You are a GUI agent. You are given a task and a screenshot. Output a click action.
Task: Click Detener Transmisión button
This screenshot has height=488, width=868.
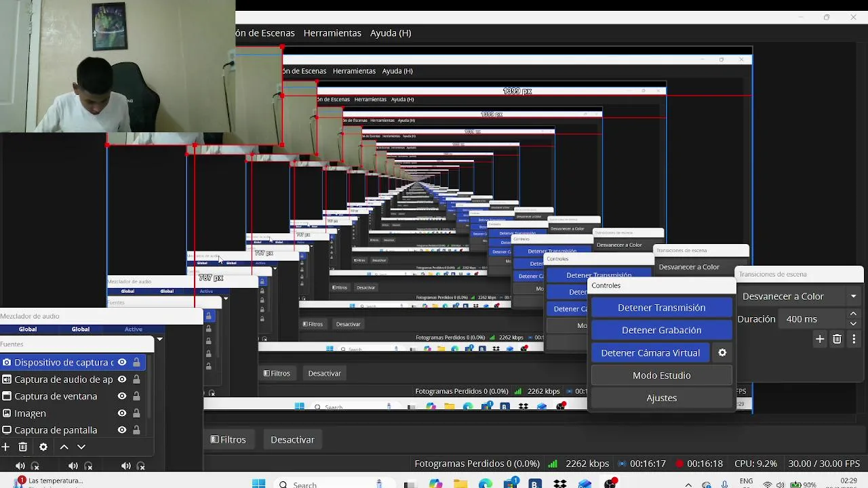[662, 308]
